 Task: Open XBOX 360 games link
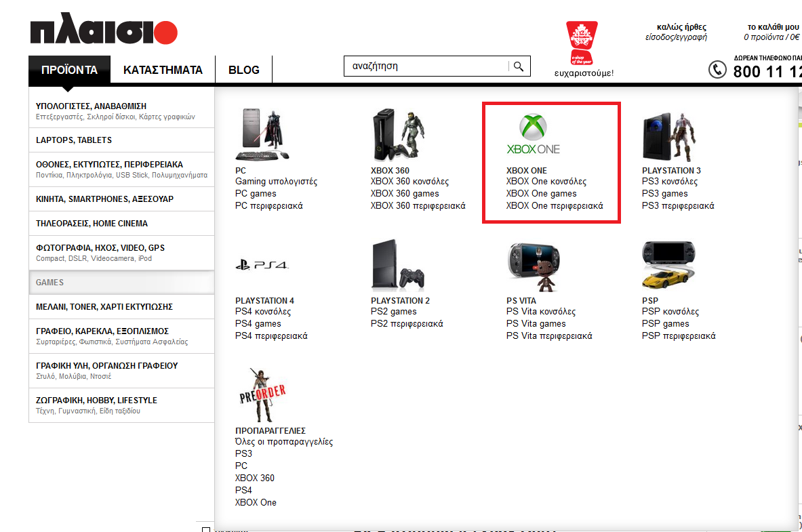tap(405, 194)
